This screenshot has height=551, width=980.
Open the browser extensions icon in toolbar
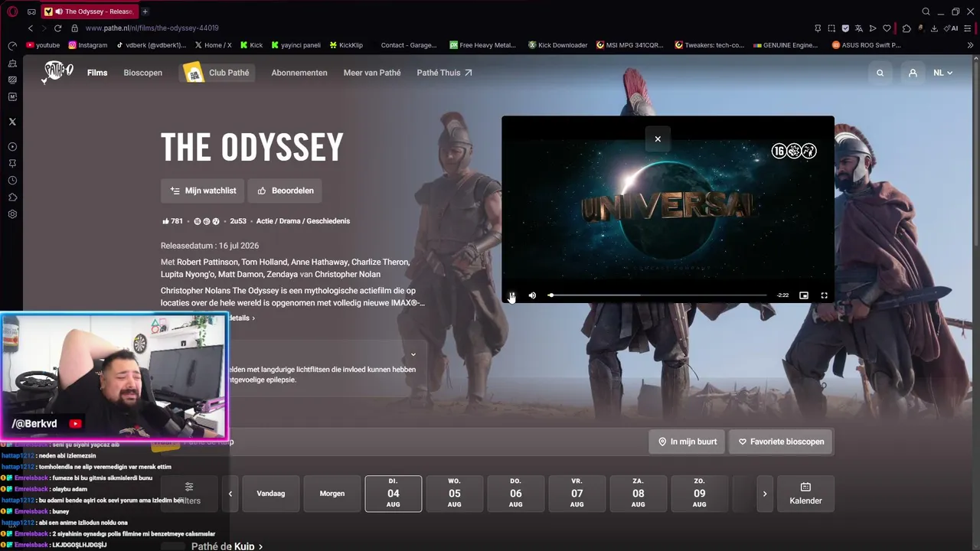tap(906, 28)
